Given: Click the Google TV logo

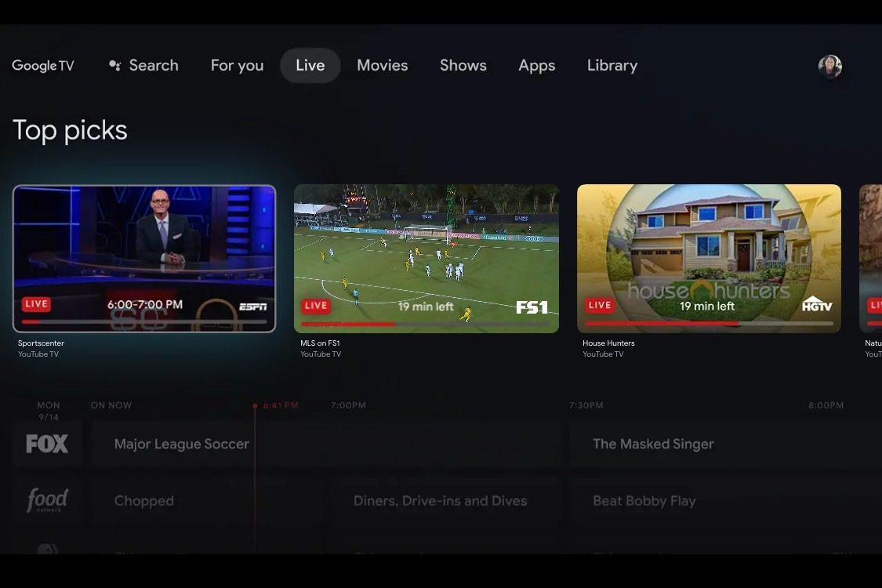Looking at the screenshot, I should tap(43, 66).
